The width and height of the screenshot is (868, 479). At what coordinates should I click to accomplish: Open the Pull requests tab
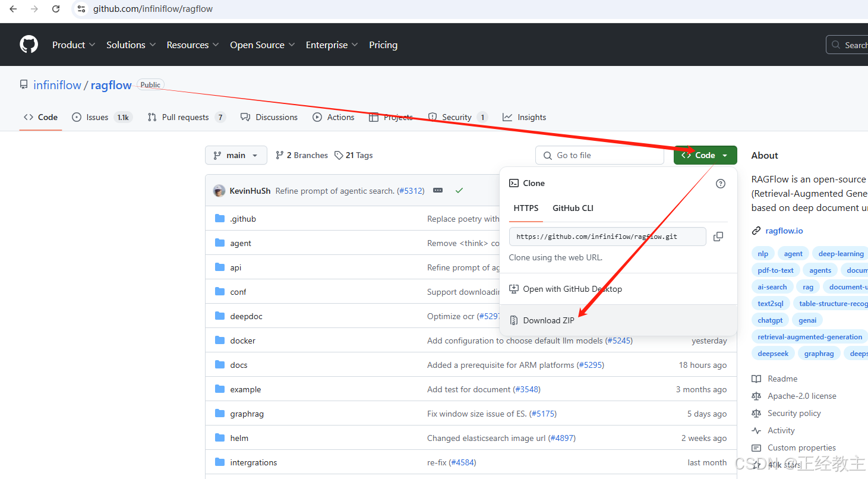coord(187,117)
